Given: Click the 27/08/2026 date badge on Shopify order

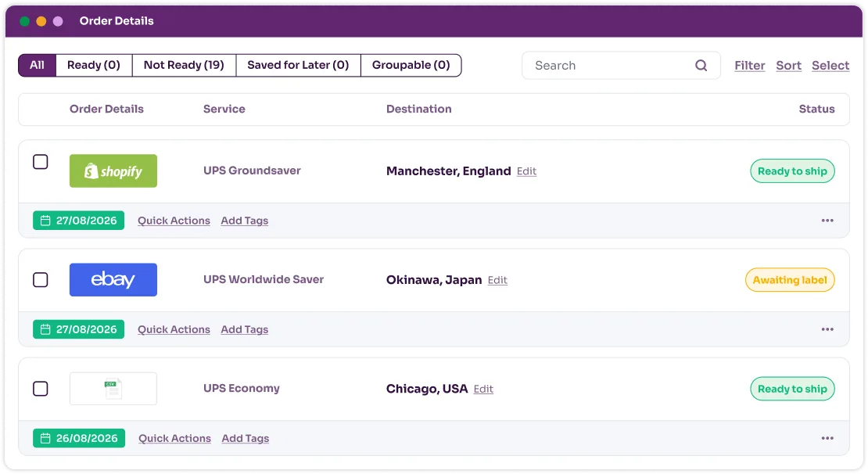Looking at the screenshot, I should [x=79, y=221].
